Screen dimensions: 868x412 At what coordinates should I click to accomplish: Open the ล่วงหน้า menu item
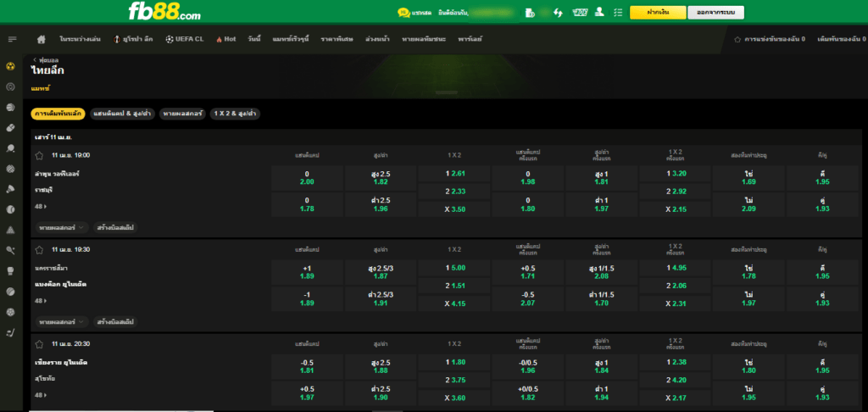377,39
